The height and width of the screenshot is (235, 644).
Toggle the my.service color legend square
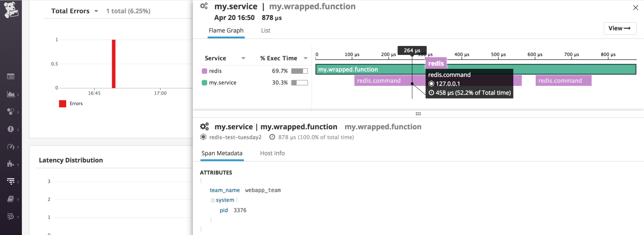pos(205,82)
